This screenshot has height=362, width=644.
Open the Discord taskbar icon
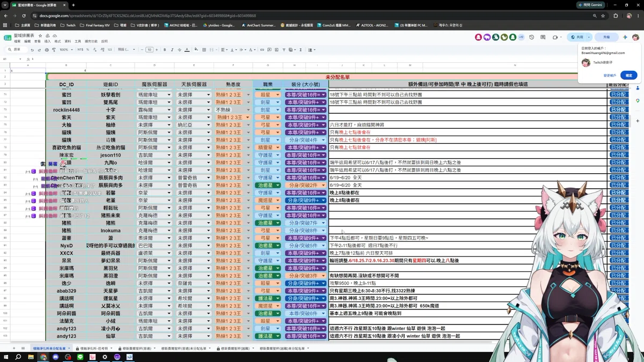click(x=55, y=357)
